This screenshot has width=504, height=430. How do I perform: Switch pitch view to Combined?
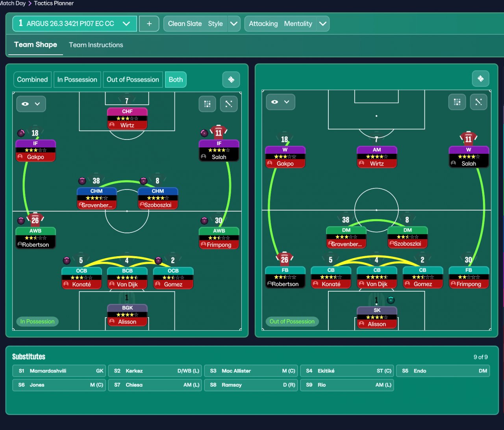(32, 80)
